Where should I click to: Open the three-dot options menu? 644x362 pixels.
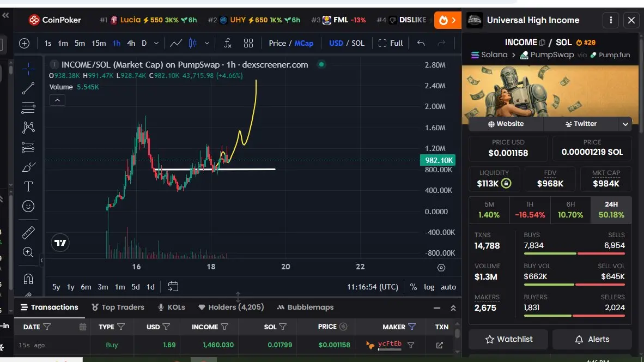[611, 20]
